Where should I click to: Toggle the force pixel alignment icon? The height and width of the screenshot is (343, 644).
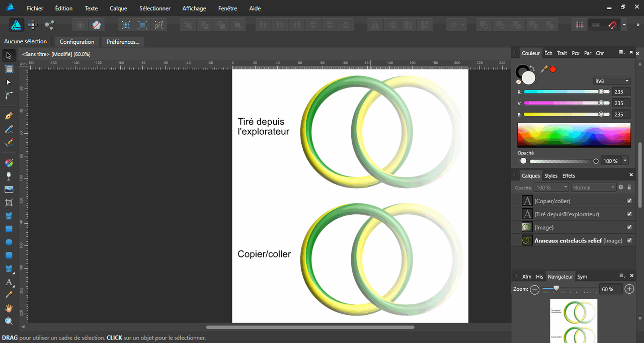[x=580, y=25]
